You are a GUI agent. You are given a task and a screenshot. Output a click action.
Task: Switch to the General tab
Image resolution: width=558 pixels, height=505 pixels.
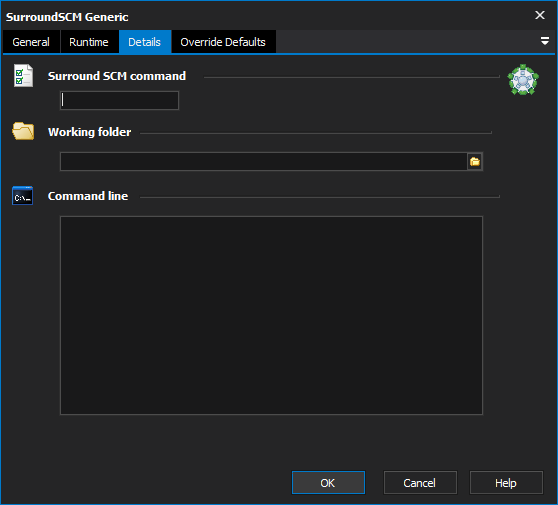tap(31, 42)
